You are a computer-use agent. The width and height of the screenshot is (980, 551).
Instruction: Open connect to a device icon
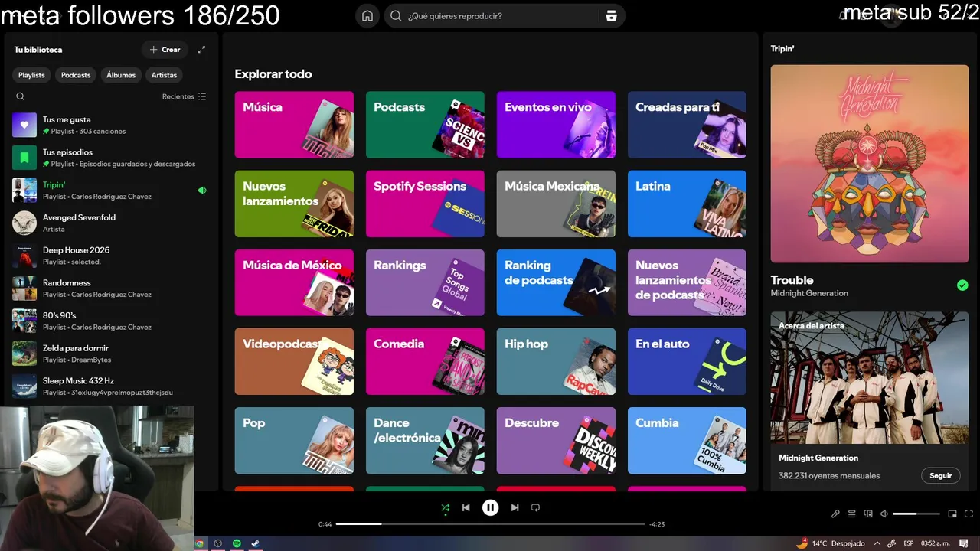click(x=868, y=514)
